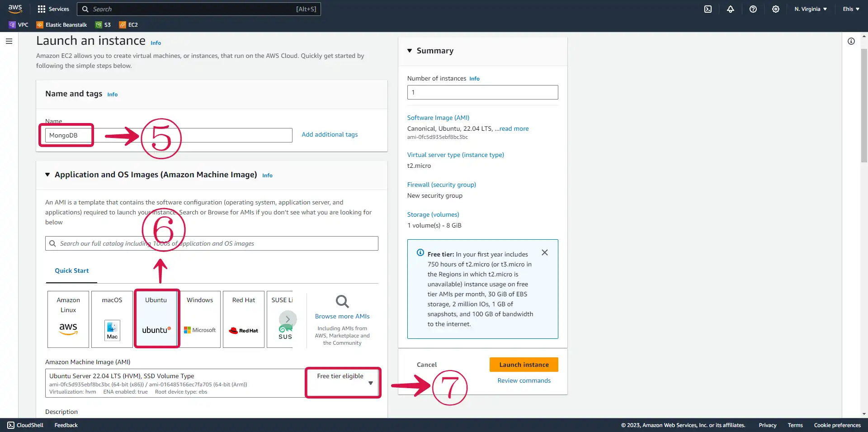Viewport: 868px width, 432px height.
Task: Click the Name field containing MongoDB
Action: pyautogui.click(x=169, y=135)
